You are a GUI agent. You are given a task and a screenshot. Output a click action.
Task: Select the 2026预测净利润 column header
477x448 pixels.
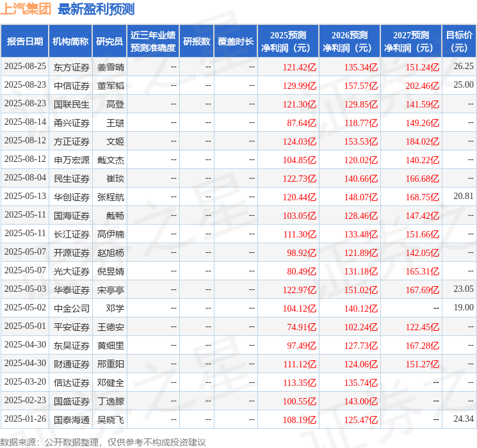point(350,42)
